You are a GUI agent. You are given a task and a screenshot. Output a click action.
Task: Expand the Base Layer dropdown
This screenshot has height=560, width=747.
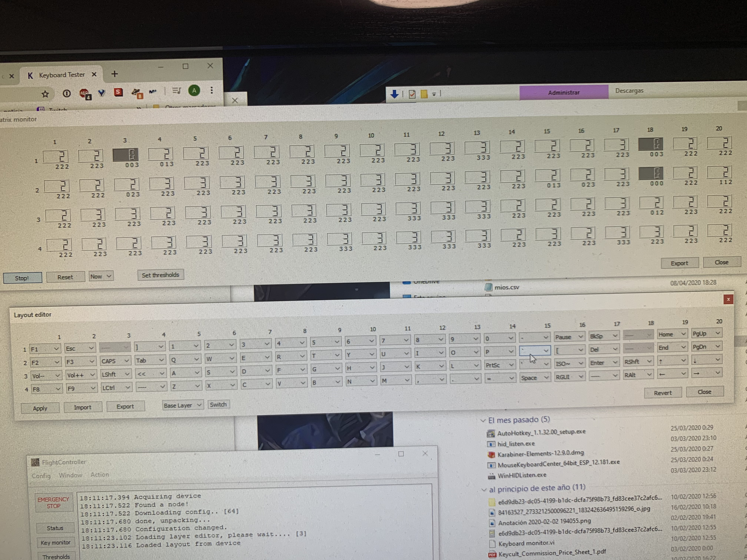click(182, 405)
